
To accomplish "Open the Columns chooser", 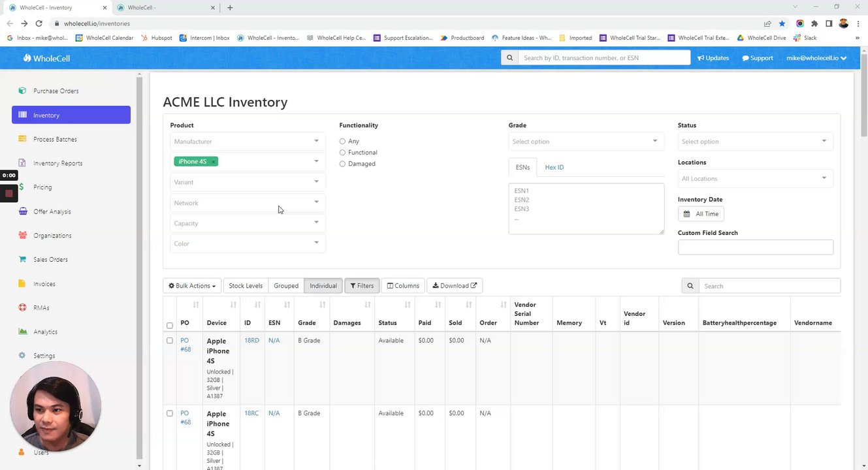I will 403,286.
